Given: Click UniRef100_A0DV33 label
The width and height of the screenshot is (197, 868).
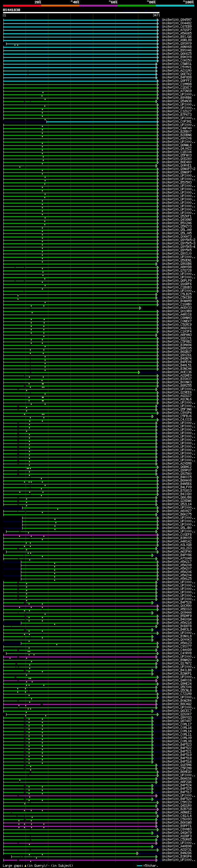Looking at the screenshot, I should click(177, 308).
